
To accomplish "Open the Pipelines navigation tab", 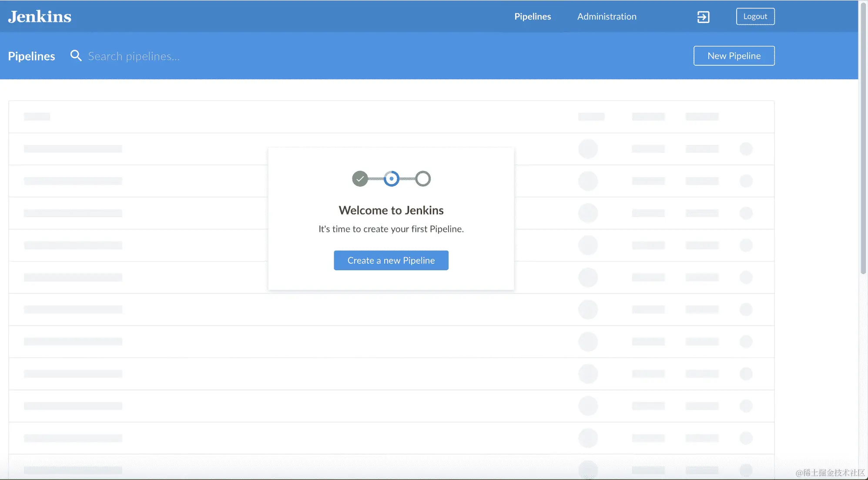I will click(533, 17).
